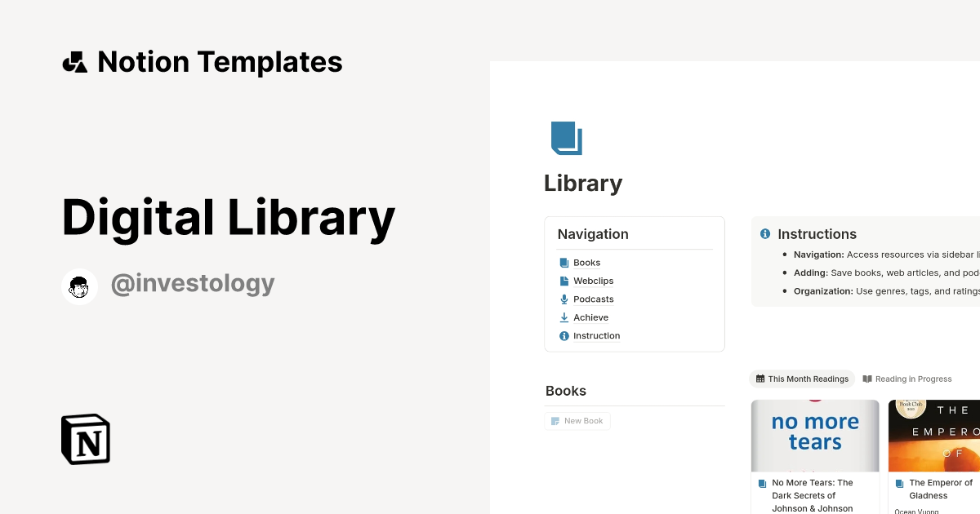Click the download icon beside Achieve
Viewport: 980px width, 514px height.
click(563, 317)
